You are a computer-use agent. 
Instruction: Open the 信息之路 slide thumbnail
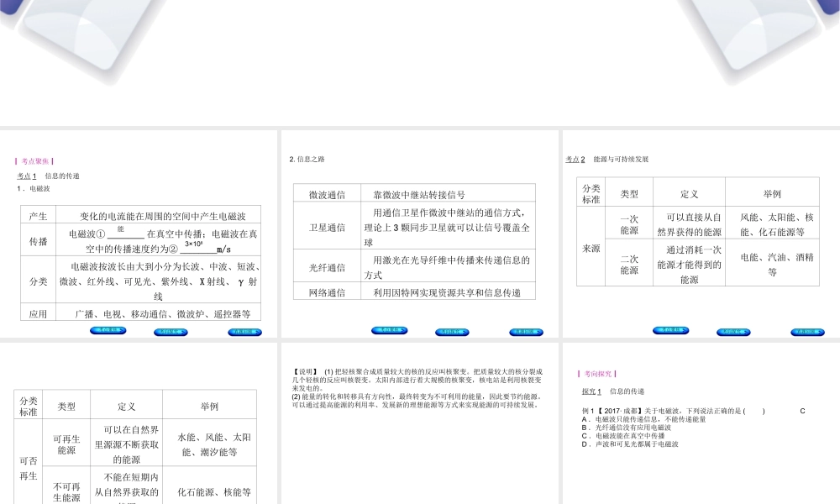[419, 234]
